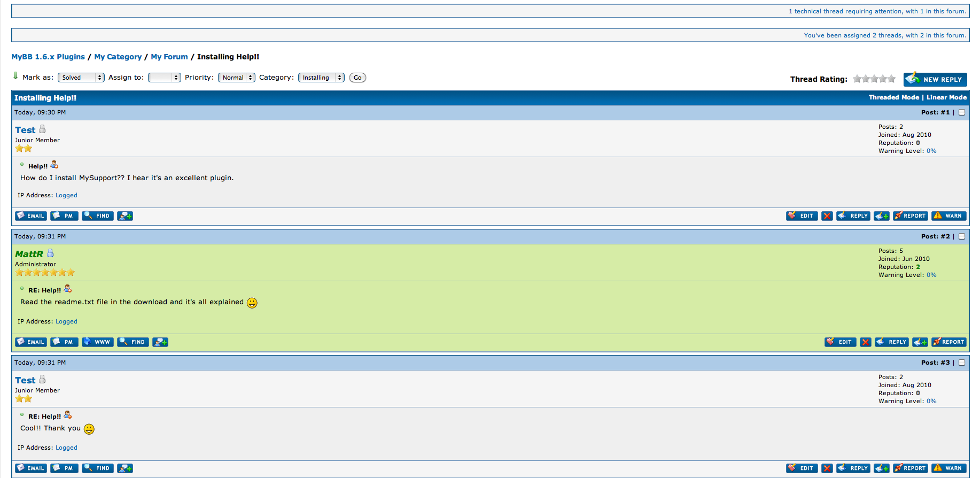Click multiquote icon on MattR's post
Viewport: 980px width, 478px height.
coord(920,342)
